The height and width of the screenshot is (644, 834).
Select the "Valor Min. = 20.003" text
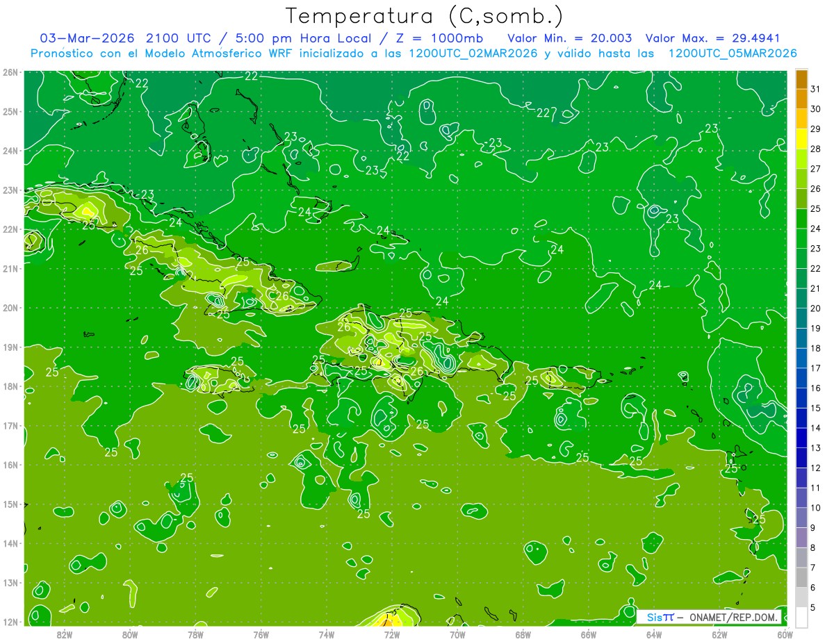point(570,38)
